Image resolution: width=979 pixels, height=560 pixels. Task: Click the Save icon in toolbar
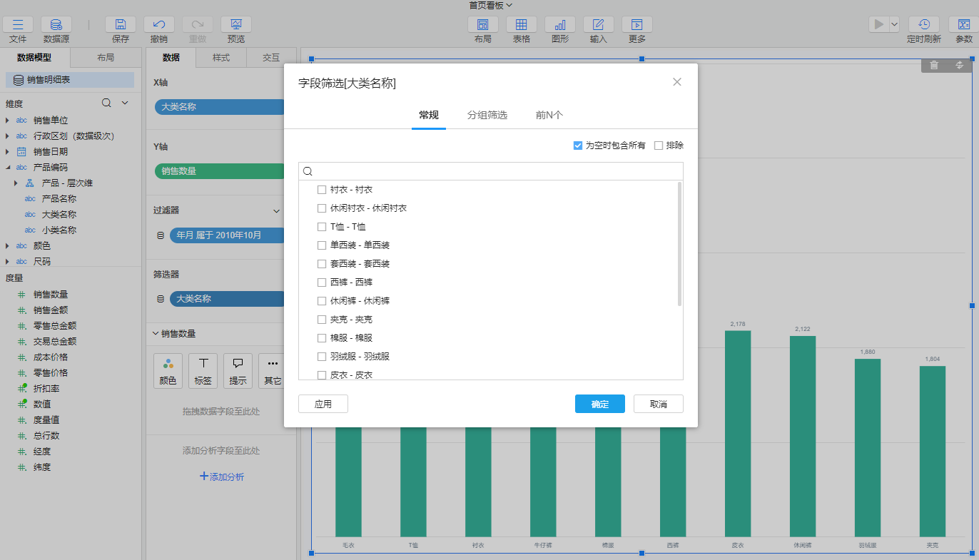[x=121, y=25]
